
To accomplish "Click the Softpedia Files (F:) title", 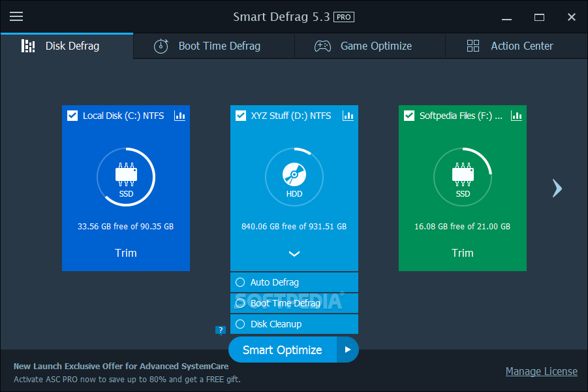I will (461, 116).
